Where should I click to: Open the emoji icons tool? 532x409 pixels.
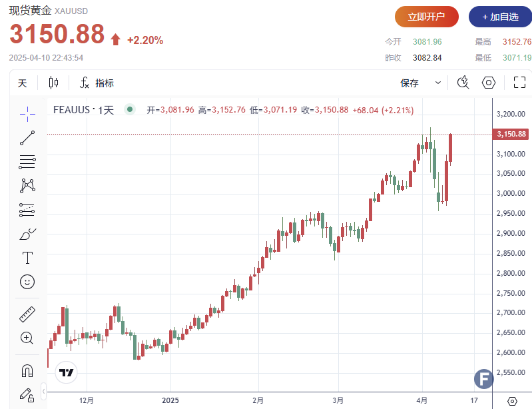[x=27, y=282]
